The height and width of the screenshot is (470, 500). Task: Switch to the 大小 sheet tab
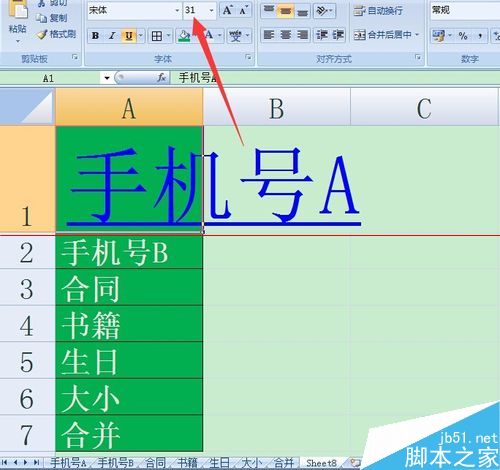(x=252, y=463)
